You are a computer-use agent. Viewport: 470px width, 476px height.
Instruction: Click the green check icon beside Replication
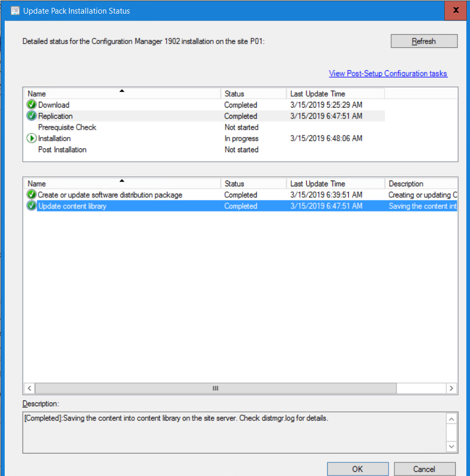coord(32,115)
